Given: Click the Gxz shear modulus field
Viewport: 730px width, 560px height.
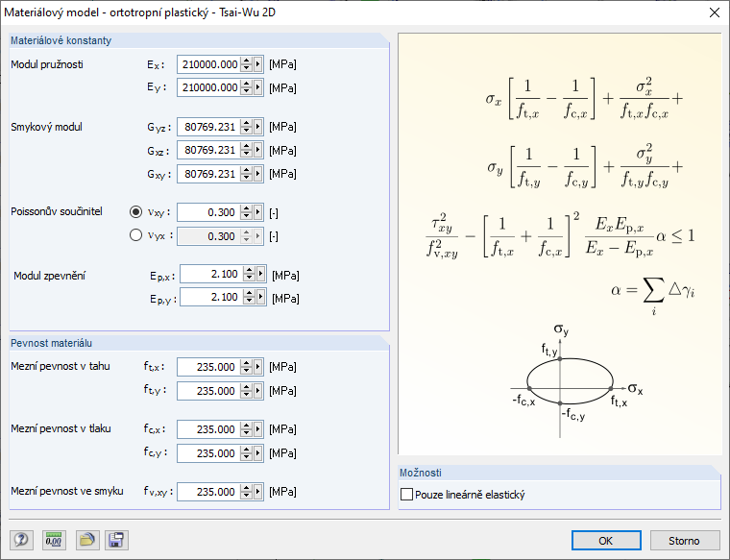Looking at the screenshot, I should [x=209, y=151].
